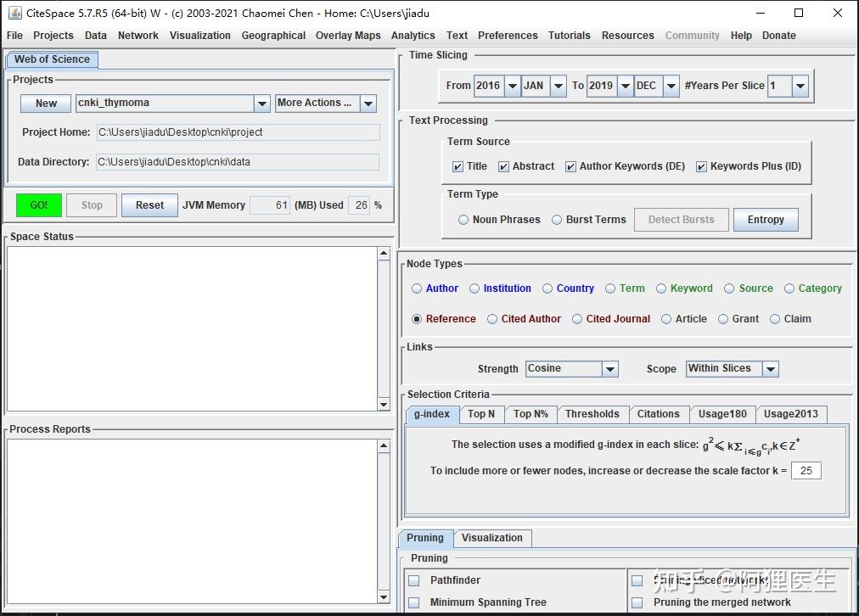The height and width of the screenshot is (616, 859).
Task: Select the Institution node type
Action: (x=474, y=288)
